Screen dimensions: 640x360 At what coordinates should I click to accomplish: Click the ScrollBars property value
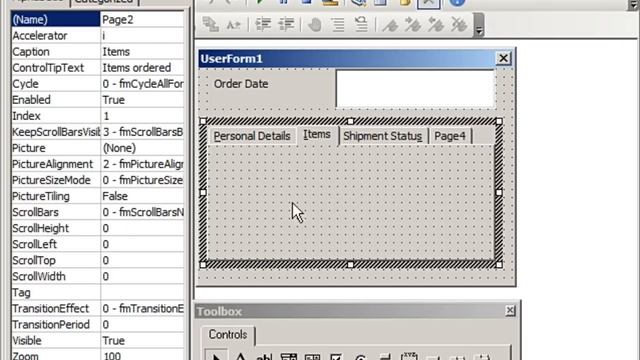[142, 212]
